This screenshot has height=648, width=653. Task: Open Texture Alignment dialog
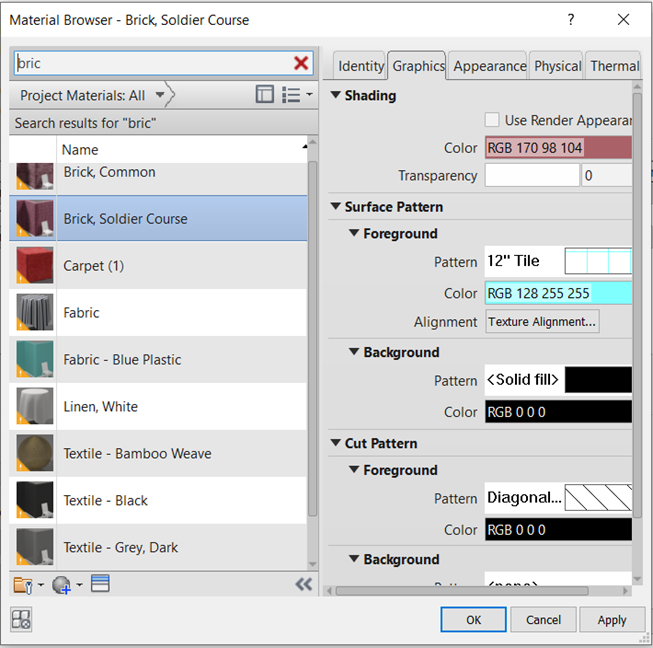pos(542,321)
